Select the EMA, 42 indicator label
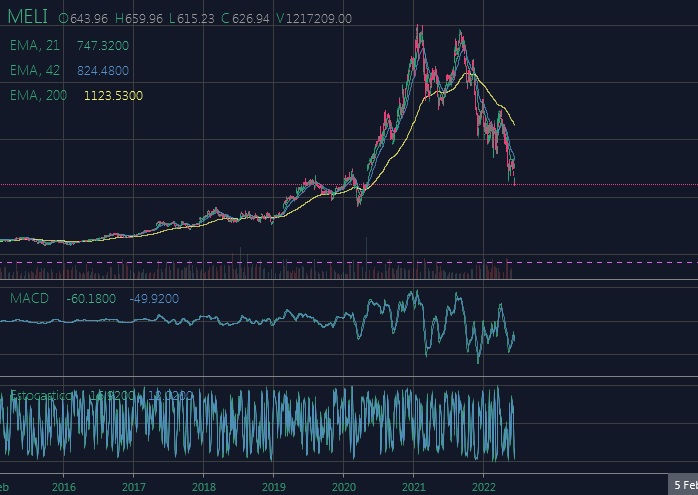This screenshot has width=698, height=495. click(x=35, y=70)
